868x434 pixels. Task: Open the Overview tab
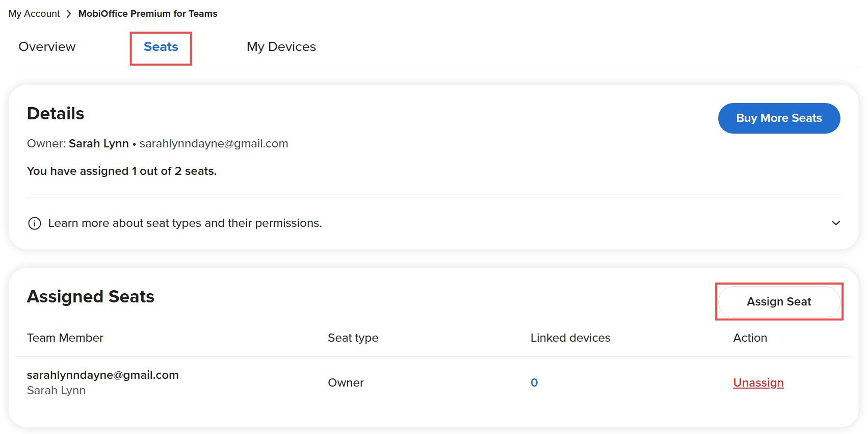coord(47,47)
